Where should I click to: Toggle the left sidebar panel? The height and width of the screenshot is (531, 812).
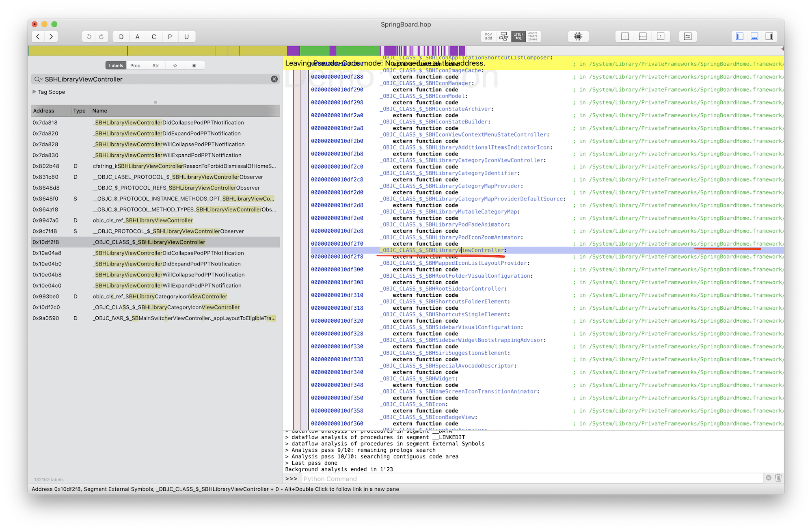tap(740, 37)
